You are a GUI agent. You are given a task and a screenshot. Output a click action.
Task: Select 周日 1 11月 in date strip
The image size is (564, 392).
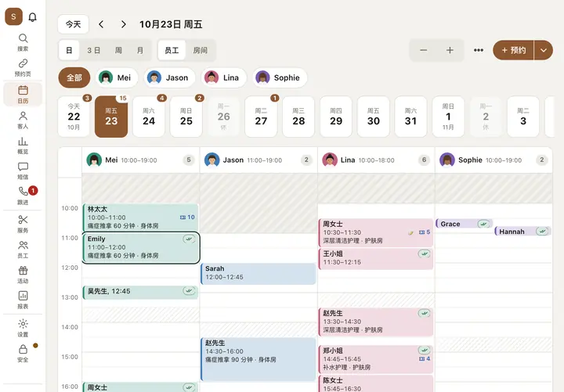448,117
